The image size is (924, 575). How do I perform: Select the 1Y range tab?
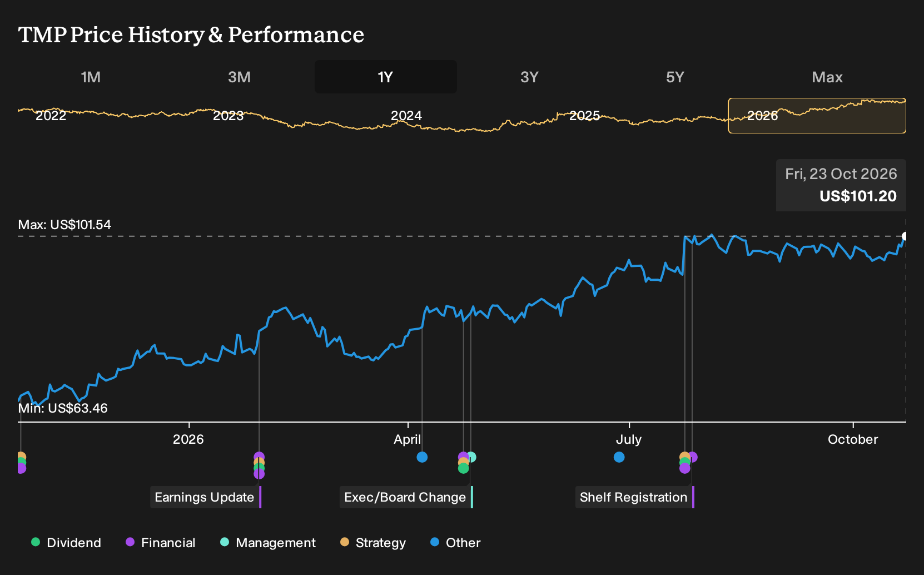pyautogui.click(x=385, y=77)
